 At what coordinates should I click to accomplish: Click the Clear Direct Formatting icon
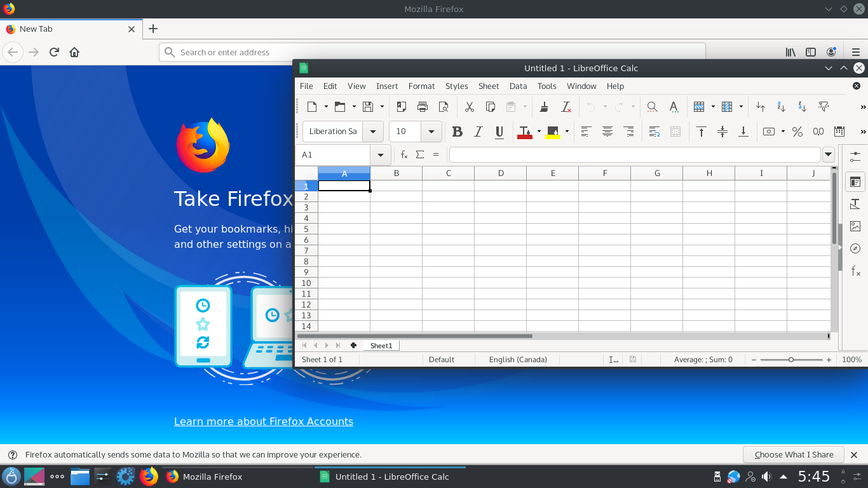click(566, 107)
